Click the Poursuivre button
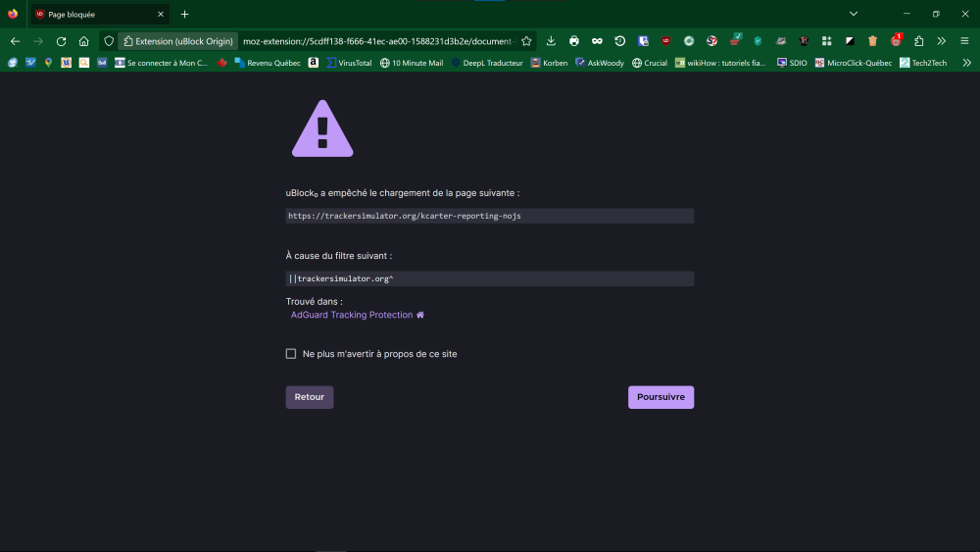Image resolution: width=980 pixels, height=552 pixels. (661, 397)
